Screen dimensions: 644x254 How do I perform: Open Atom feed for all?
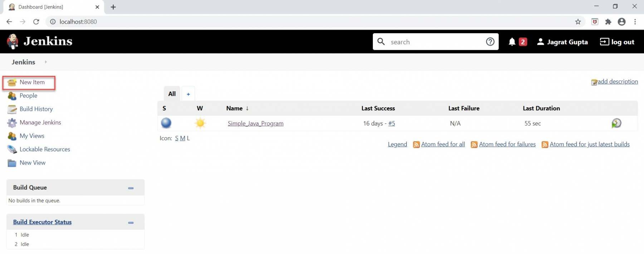[x=443, y=144]
